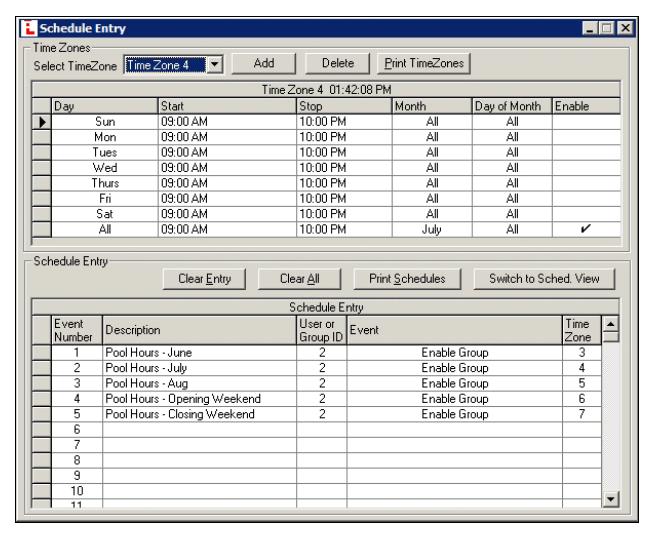Viewport: 653px width, 538px height.
Task: Toggle Enable cell for the Sun row
Action: coord(586,122)
